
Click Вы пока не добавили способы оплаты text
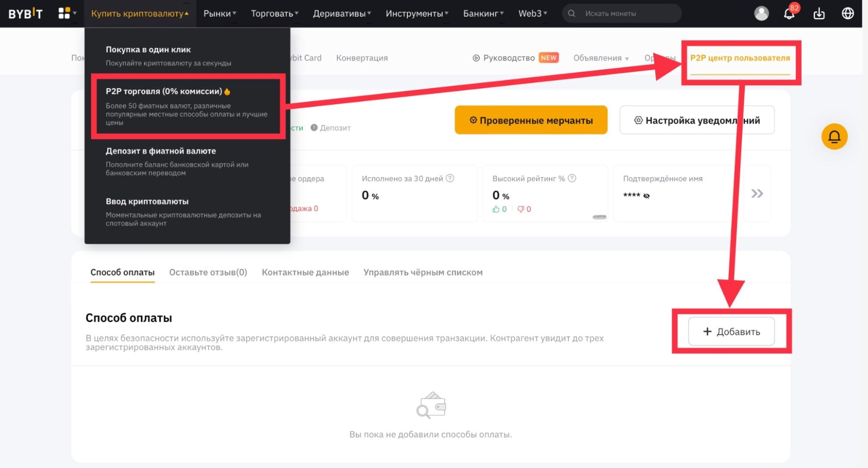coord(431,435)
